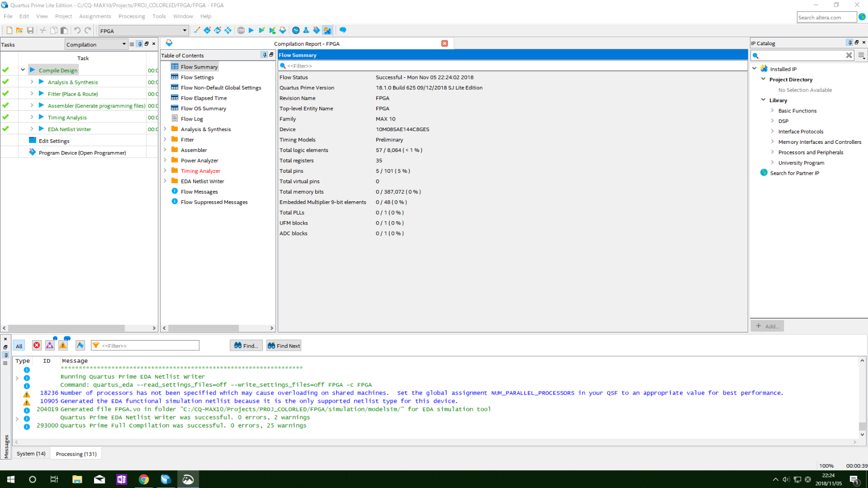Viewport: 868px width, 488px height.
Task: Expand Analysis & Synthesis task row
Action: click(32, 81)
